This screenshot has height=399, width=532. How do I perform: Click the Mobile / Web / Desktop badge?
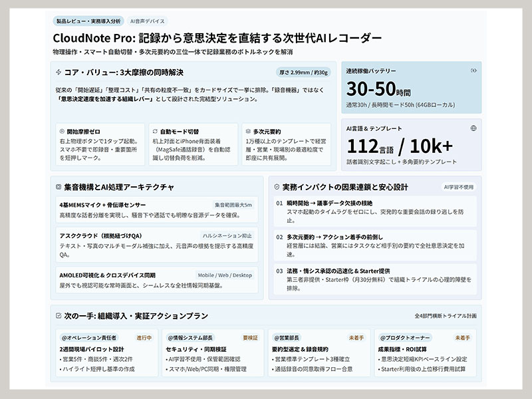pos(225,275)
